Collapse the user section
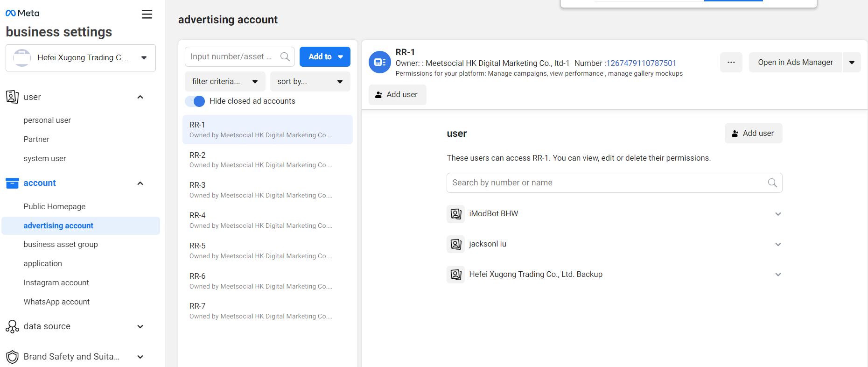Viewport: 868px width, 367px height. coord(140,97)
